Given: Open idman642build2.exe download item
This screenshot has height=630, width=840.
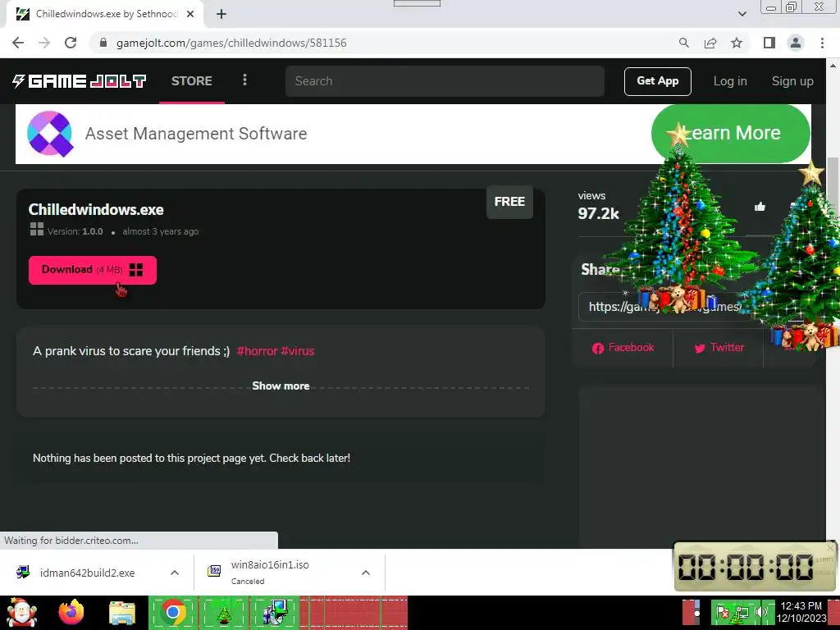Looking at the screenshot, I should 87,573.
